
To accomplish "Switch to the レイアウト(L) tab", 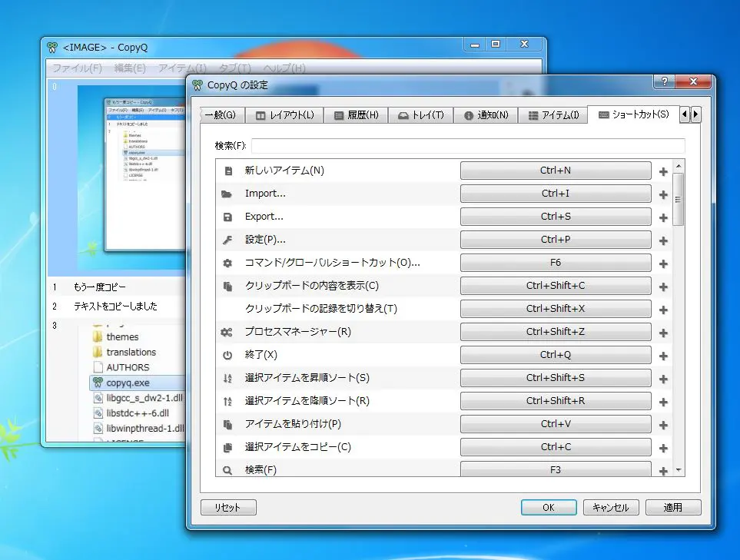I will pyautogui.click(x=284, y=115).
